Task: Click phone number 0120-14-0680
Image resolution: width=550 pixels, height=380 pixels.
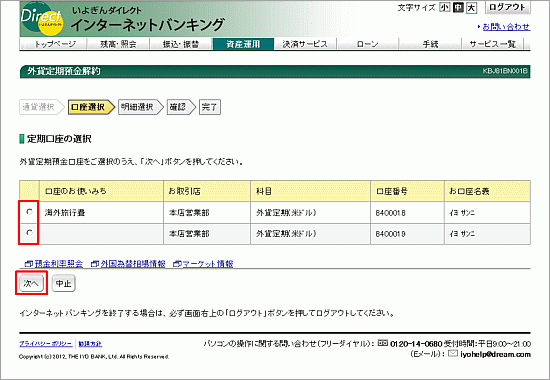Action: pos(416,344)
